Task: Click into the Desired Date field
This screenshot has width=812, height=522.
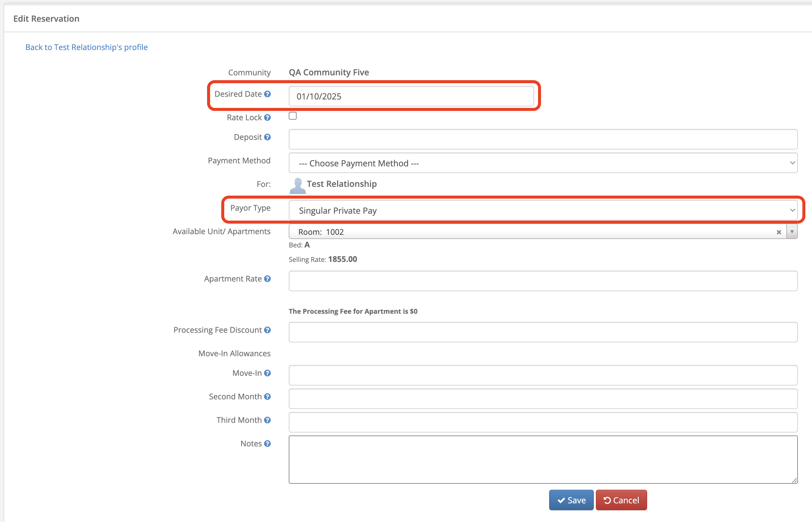Action: pos(411,96)
